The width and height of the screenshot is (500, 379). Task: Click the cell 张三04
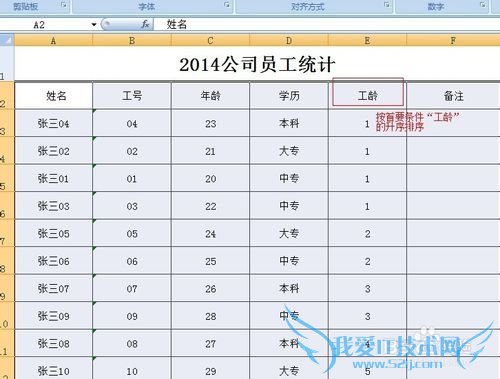pos(53,123)
